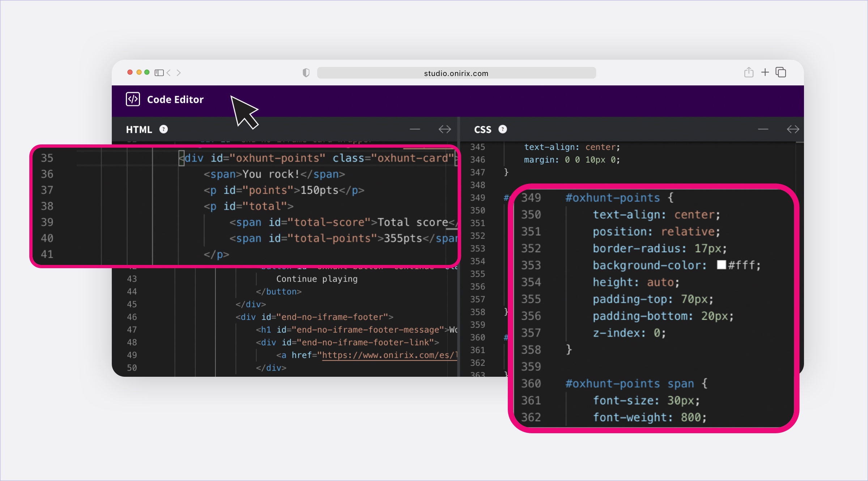Viewport: 868px width, 481px height.
Task: Go back in browser history
Action: pyautogui.click(x=169, y=73)
